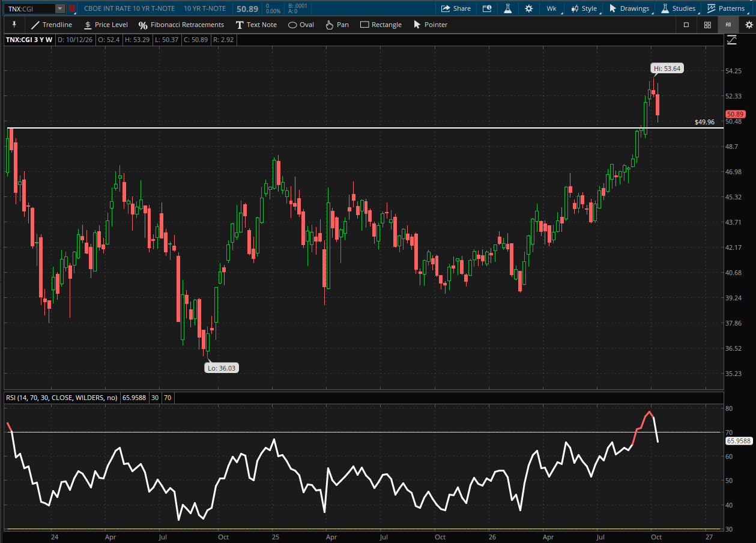Viewport: 756px width, 543px height.
Task: Choose the Fibonacci Retracements tool
Action: (x=181, y=25)
